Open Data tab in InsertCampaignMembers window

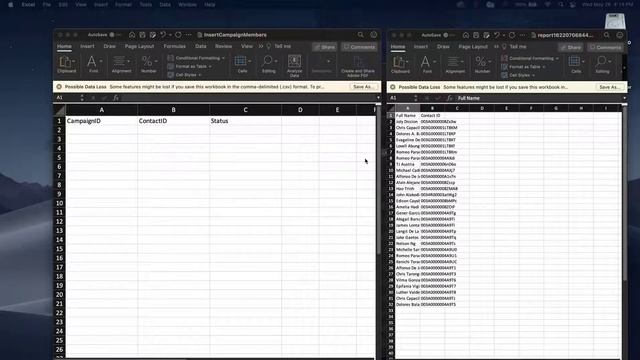[x=201, y=47]
